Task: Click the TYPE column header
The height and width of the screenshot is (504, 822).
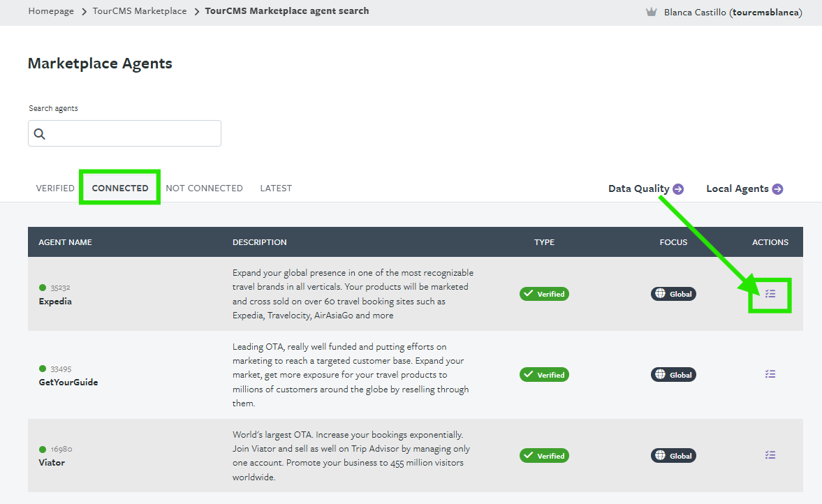Action: 544,242
